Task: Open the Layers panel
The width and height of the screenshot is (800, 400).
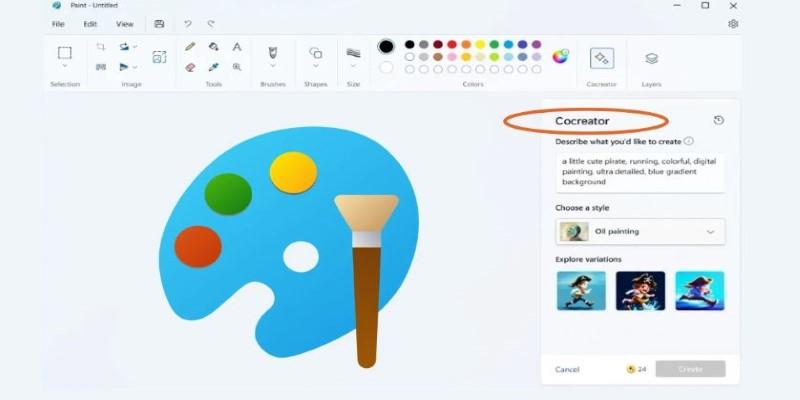Action: tap(651, 58)
